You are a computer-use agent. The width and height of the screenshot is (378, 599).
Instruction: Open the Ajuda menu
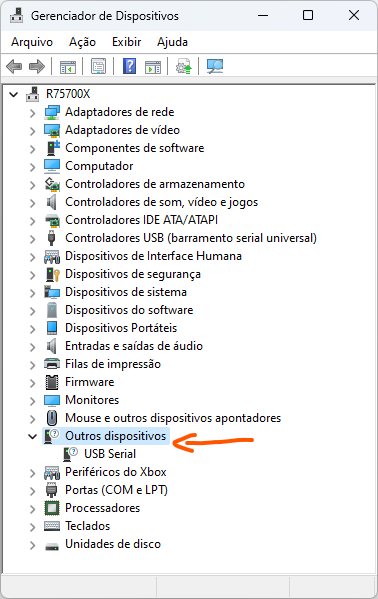172,42
